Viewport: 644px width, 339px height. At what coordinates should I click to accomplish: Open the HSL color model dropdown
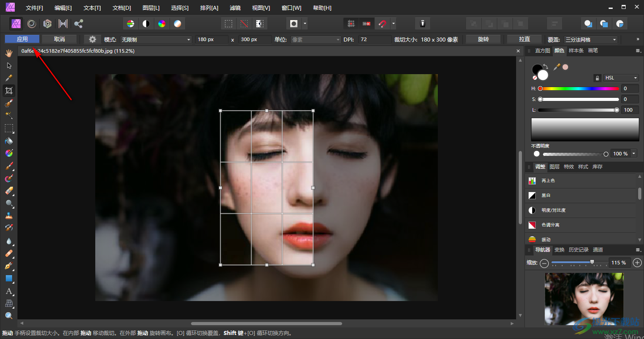621,78
